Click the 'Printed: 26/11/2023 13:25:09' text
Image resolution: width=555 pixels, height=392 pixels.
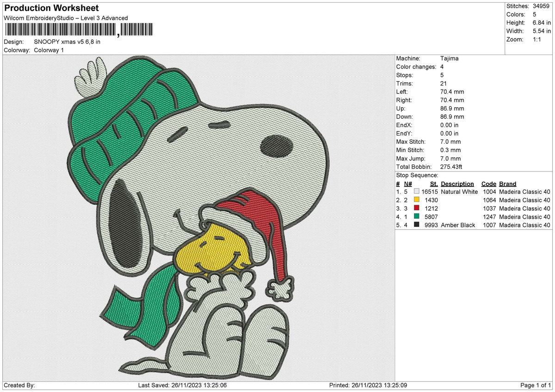[368, 386]
